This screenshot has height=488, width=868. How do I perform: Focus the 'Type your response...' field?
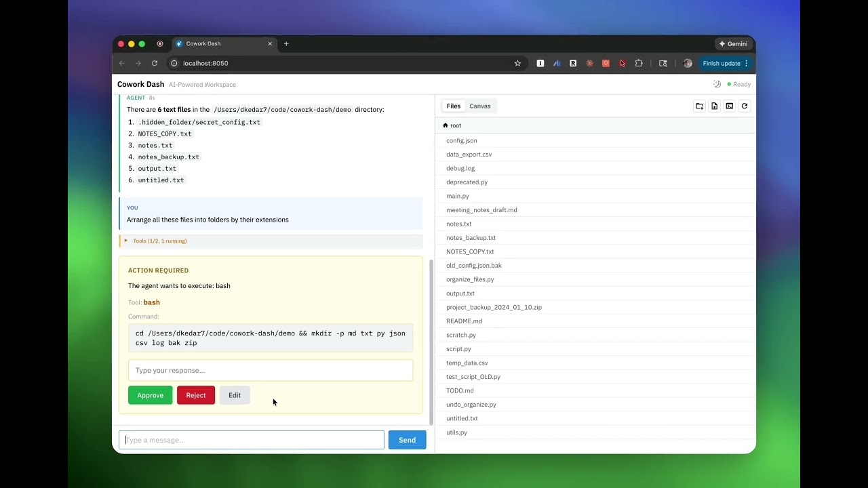click(x=270, y=370)
